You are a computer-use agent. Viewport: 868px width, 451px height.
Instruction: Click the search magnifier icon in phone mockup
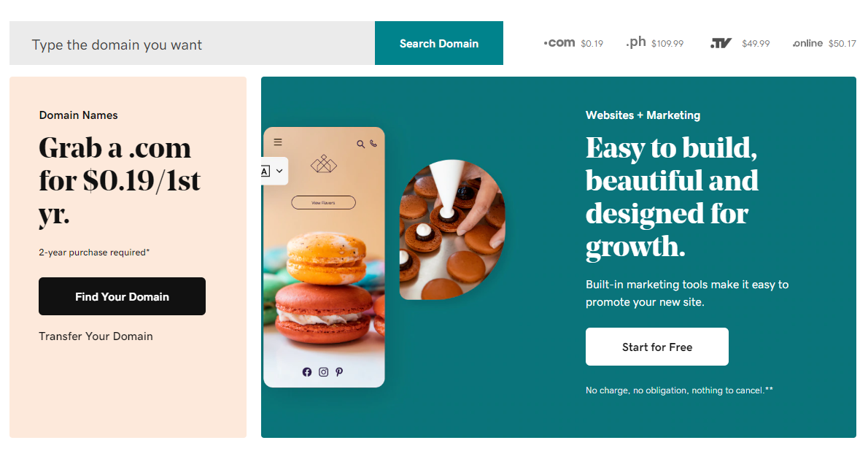pos(360,144)
